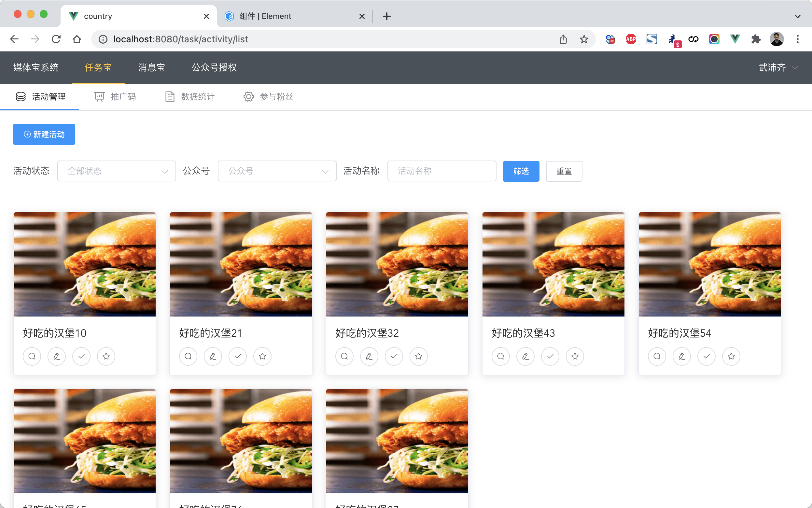This screenshot has width=812, height=508.
Task: Click edit icon on 好吃的汉堡54 card
Action: 682,356
